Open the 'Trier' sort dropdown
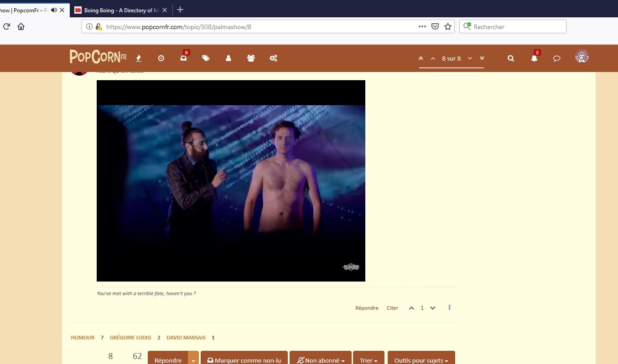 click(x=369, y=358)
